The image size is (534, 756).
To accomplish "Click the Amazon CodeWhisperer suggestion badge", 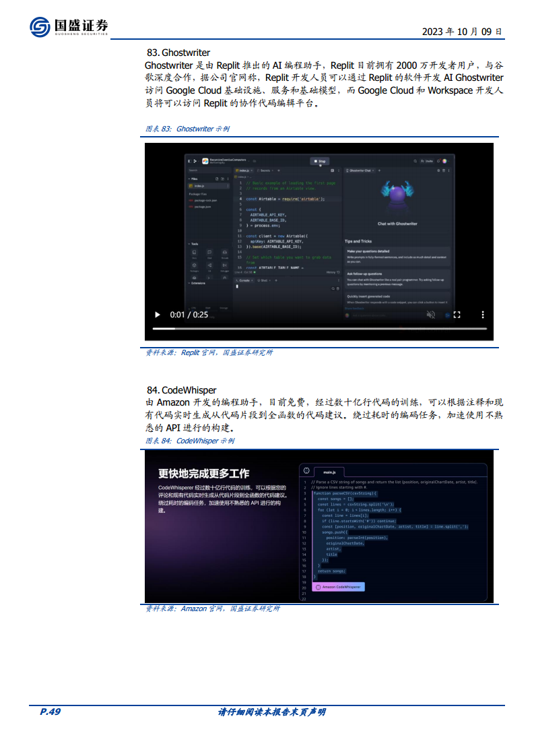I will (x=338, y=587).
